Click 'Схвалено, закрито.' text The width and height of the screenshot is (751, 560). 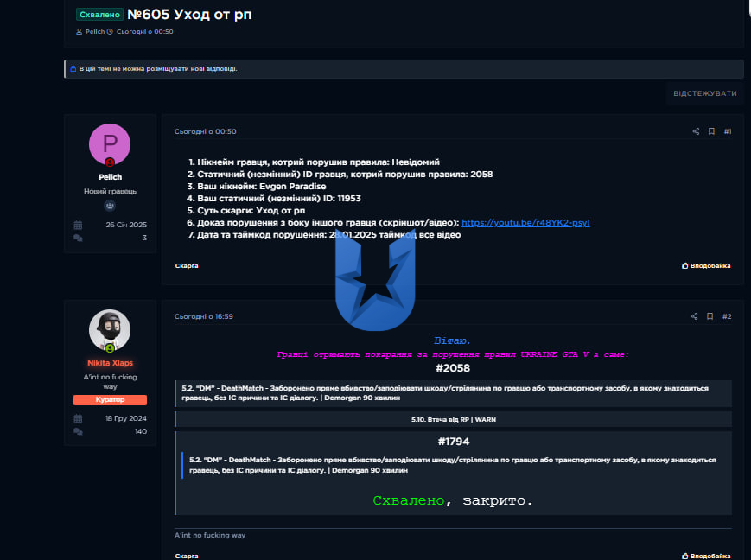pyautogui.click(x=453, y=500)
